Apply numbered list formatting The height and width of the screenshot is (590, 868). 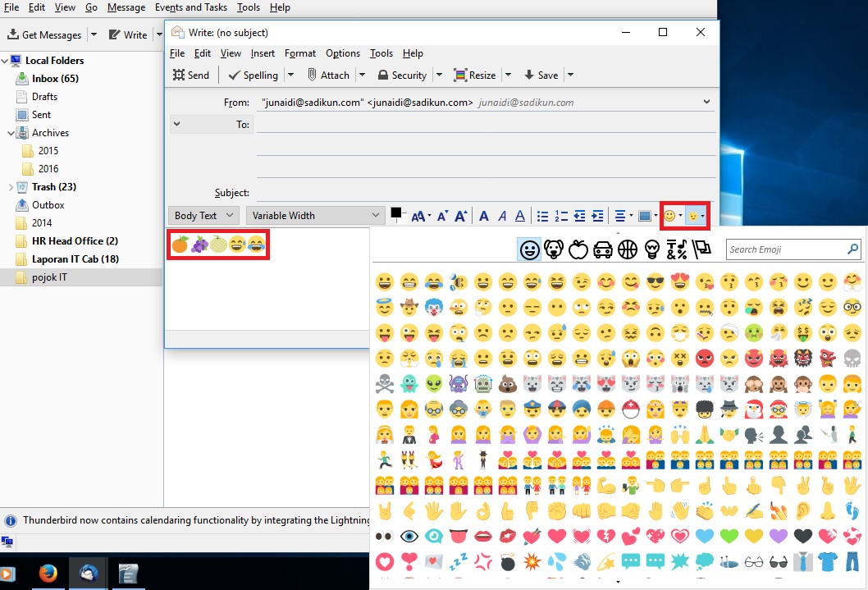(561, 216)
